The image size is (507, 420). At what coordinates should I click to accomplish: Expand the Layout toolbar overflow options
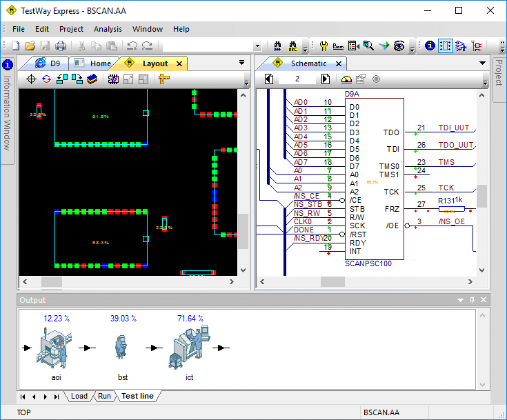click(246, 83)
